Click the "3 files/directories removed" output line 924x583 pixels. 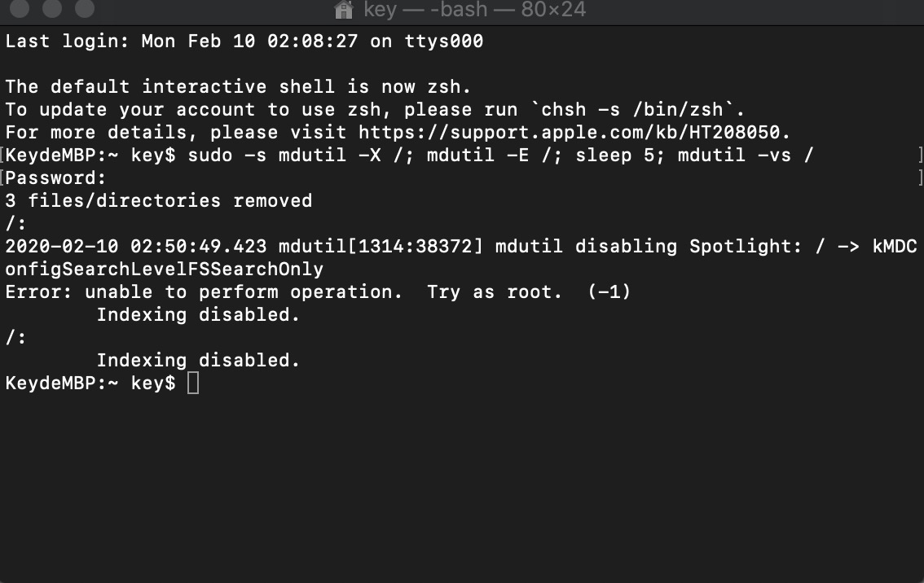(159, 200)
